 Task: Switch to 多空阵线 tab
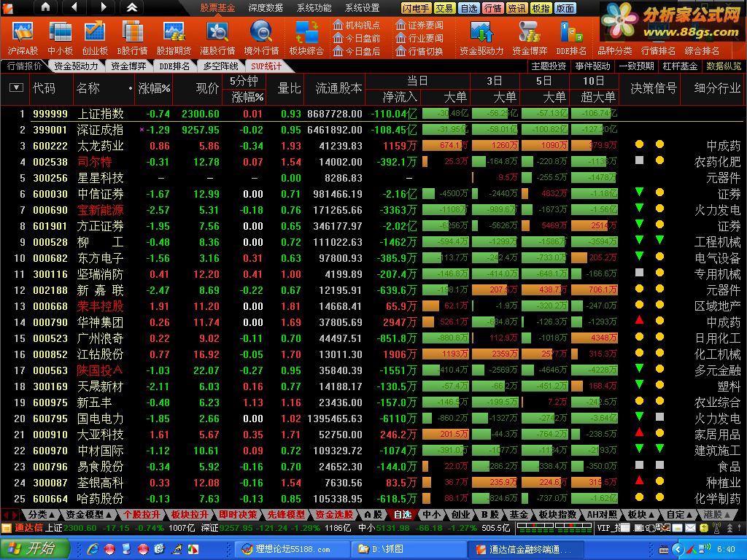pyautogui.click(x=220, y=66)
